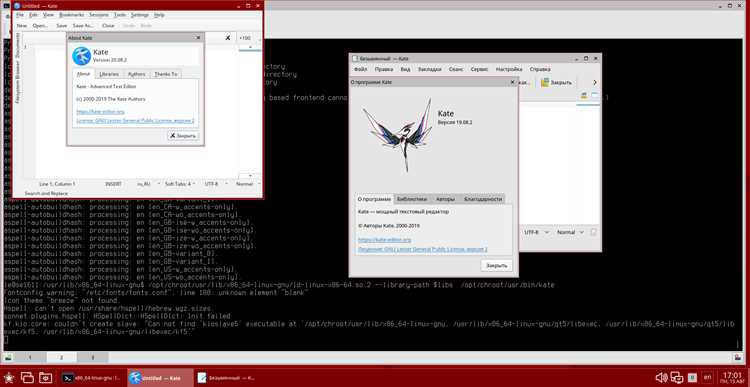Click Open... in the Untitled Kate toolbar
The height and width of the screenshot is (387, 750).
(x=41, y=25)
